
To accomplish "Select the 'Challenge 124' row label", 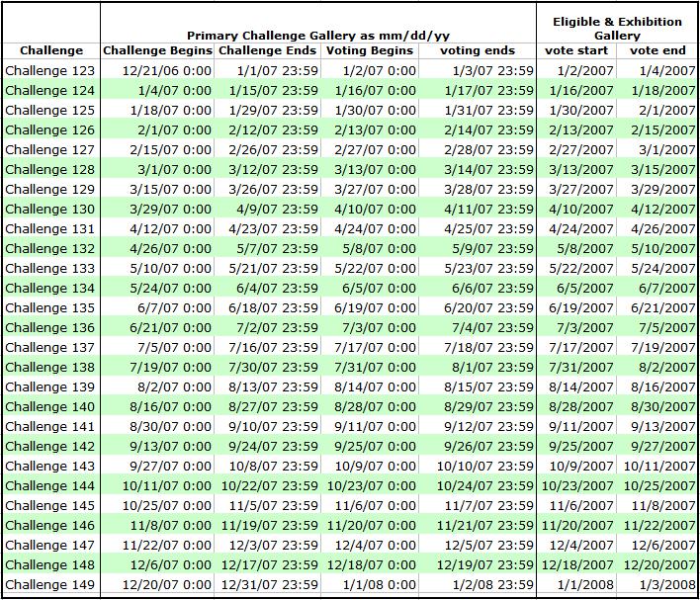I will point(50,91).
